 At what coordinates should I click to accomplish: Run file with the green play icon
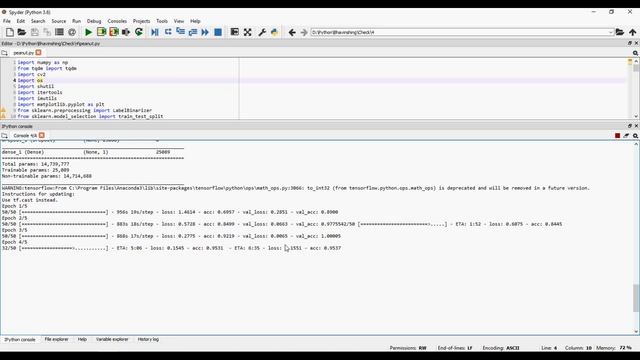click(x=88, y=32)
